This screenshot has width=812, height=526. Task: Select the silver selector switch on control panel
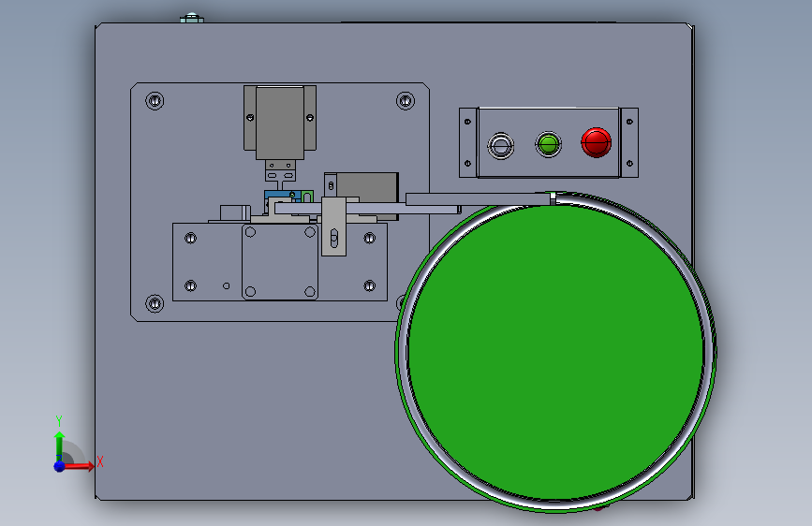501,146
